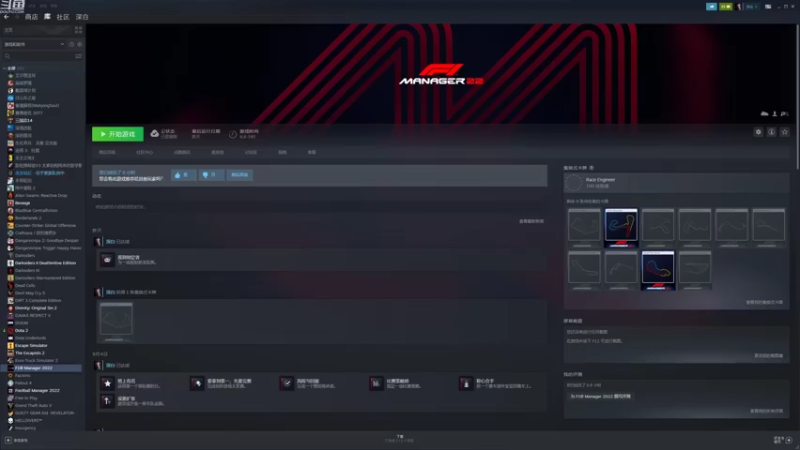This screenshot has width=800, height=450.
Task: Open the Library (库) tab
Action: click(x=47, y=17)
